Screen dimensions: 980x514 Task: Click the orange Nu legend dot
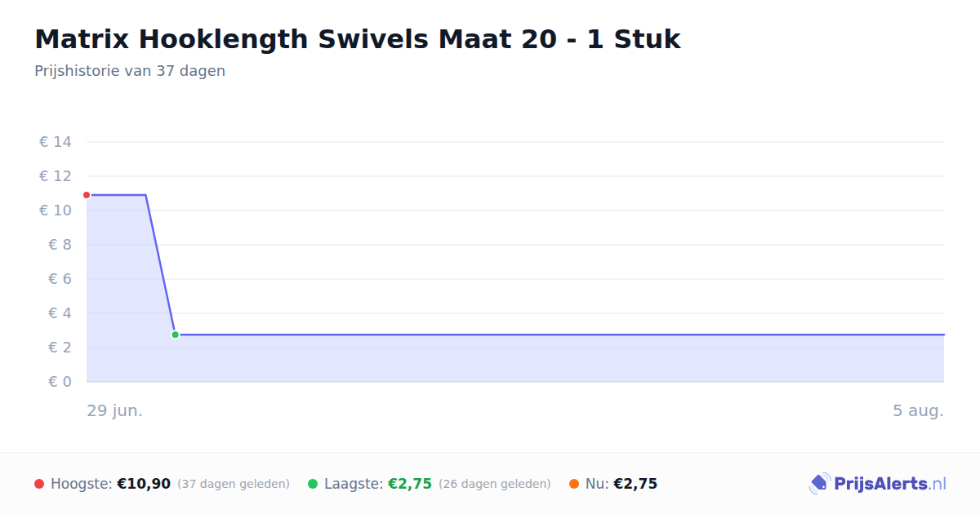574,484
